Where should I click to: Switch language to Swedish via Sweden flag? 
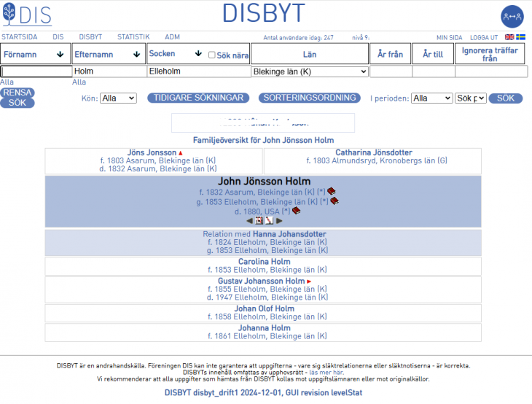click(520, 37)
